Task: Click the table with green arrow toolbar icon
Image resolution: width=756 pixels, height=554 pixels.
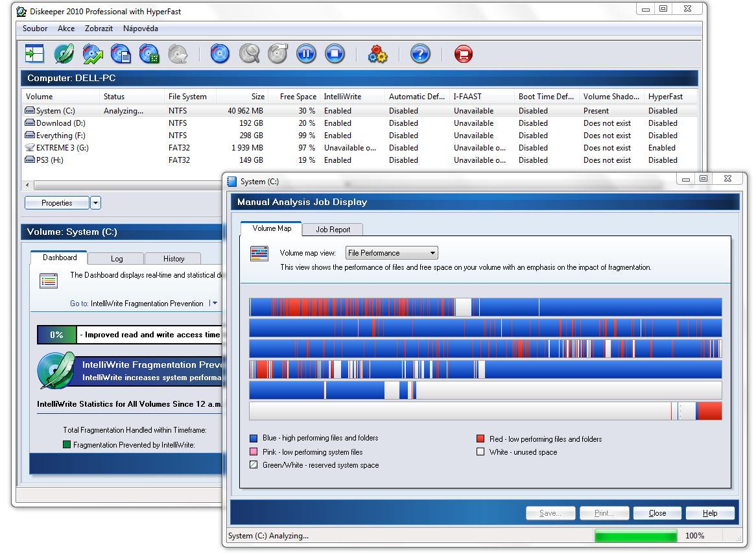Action: pos(35,54)
